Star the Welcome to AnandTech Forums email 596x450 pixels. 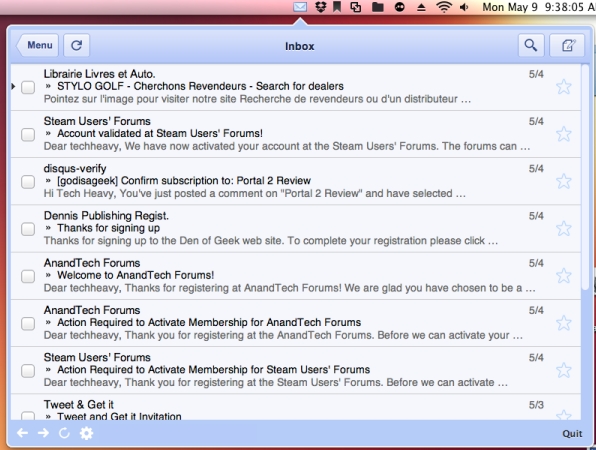564,276
